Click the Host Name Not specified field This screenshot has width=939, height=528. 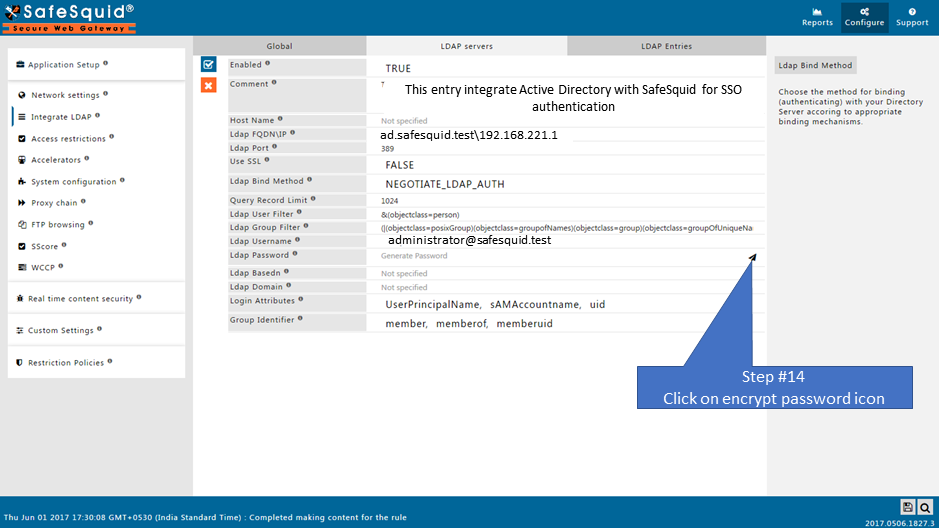[x=566, y=121]
